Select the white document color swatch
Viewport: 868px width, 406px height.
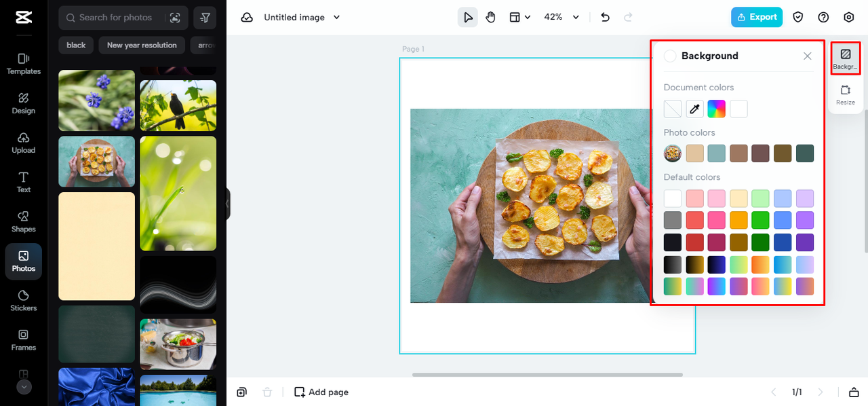point(738,109)
